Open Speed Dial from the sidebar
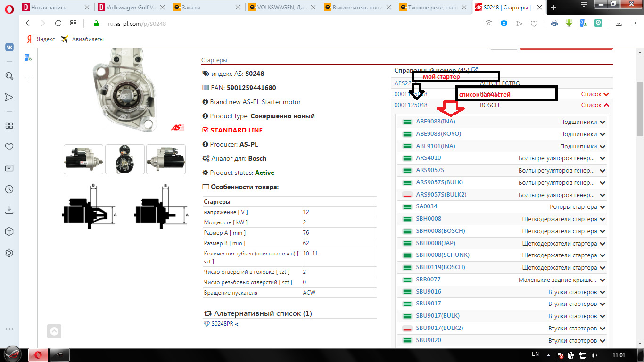This screenshot has width=644, height=362. click(9, 125)
